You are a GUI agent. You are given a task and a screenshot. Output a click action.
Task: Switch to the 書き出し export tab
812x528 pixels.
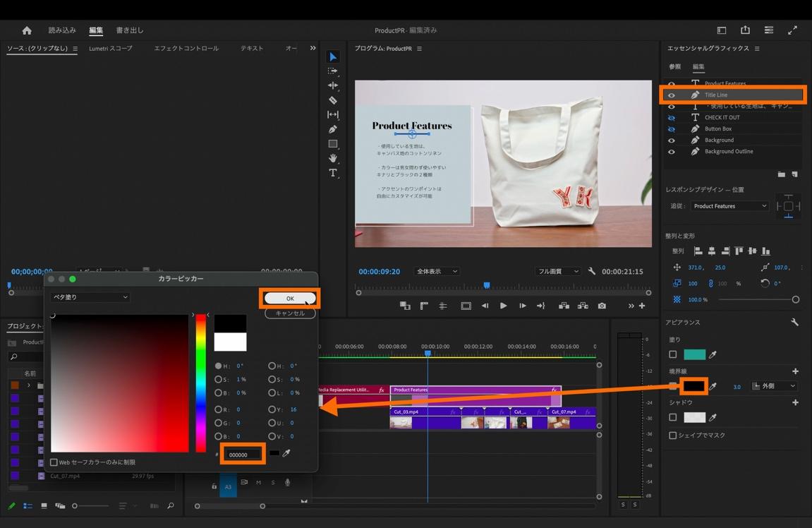coord(129,30)
